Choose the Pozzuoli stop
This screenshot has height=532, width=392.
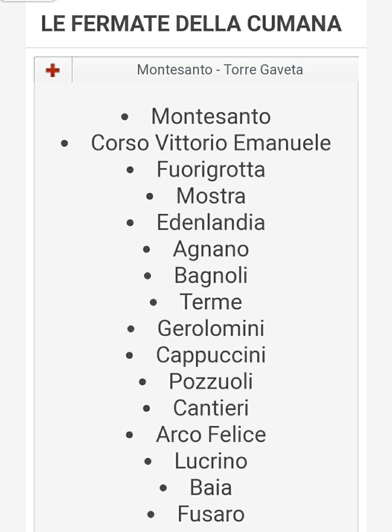[211, 382]
